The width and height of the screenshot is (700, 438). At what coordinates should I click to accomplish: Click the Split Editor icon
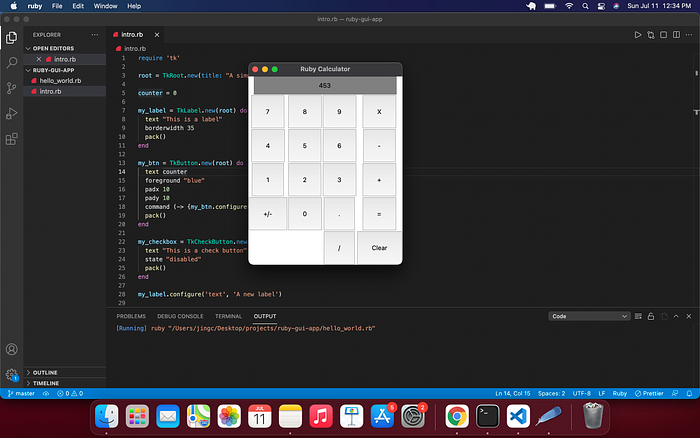tap(676, 35)
